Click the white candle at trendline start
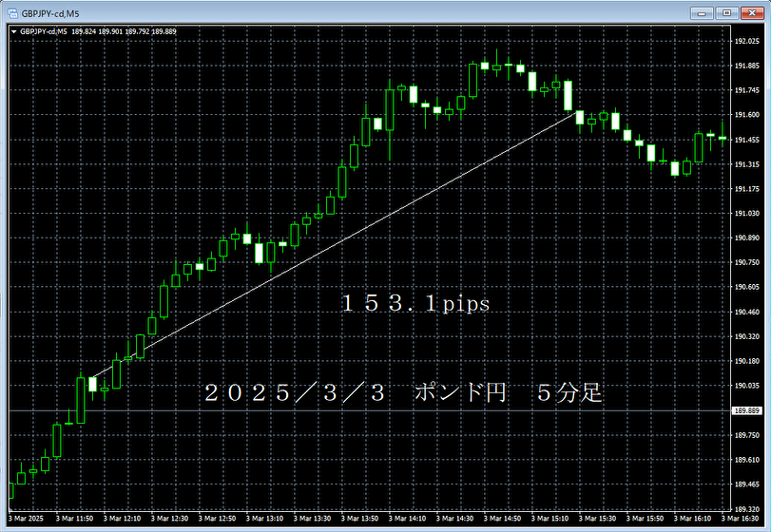The height and width of the screenshot is (532, 771). click(92, 385)
